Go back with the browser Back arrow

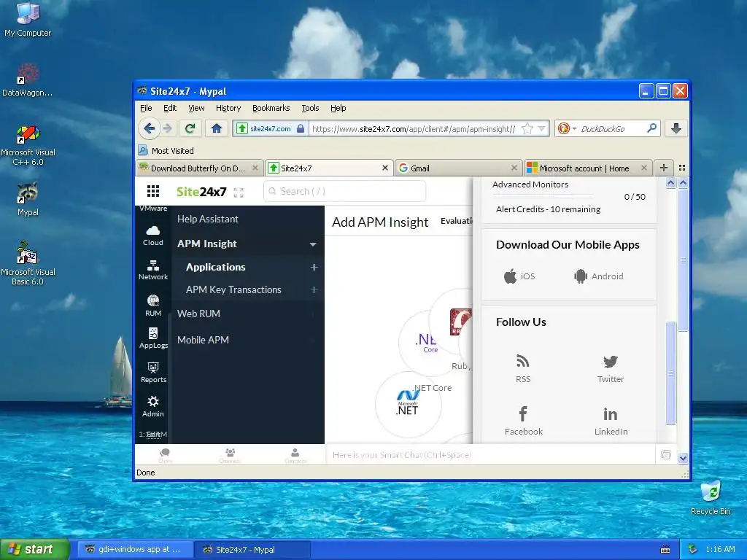(x=149, y=128)
